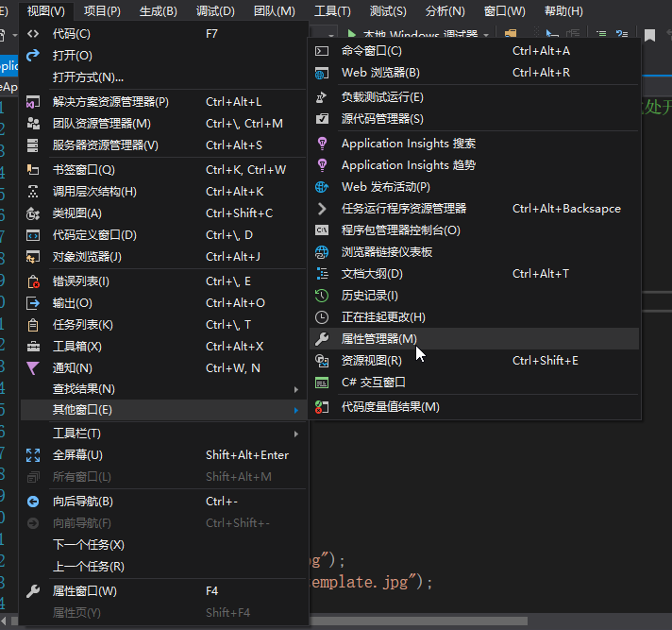Select 任务运行程序资源管理器 entry
Image resolution: width=672 pixels, height=630 pixels.
click(475, 209)
